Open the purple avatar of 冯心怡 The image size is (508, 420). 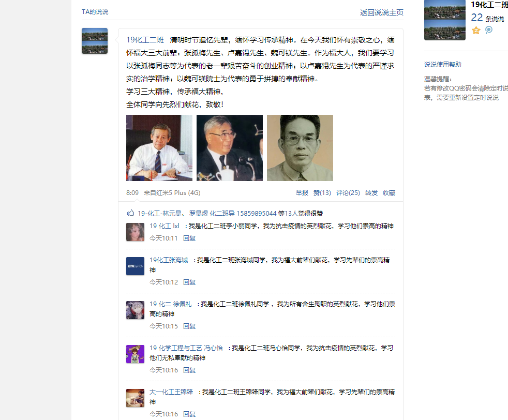point(135,354)
